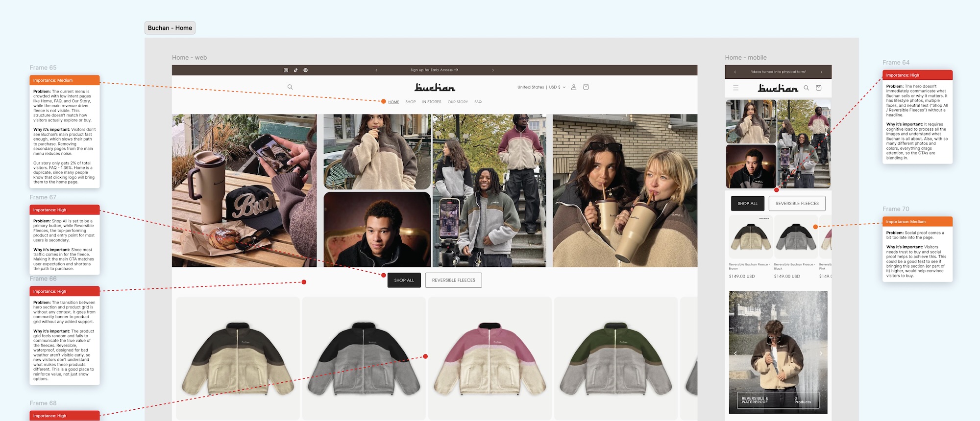980x421 pixels.
Task: Go to next announcement in web top bar
Action: point(493,70)
